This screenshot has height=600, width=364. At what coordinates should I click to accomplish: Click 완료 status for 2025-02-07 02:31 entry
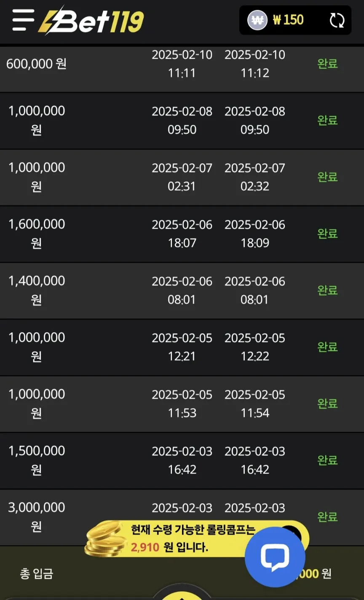(328, 177)
